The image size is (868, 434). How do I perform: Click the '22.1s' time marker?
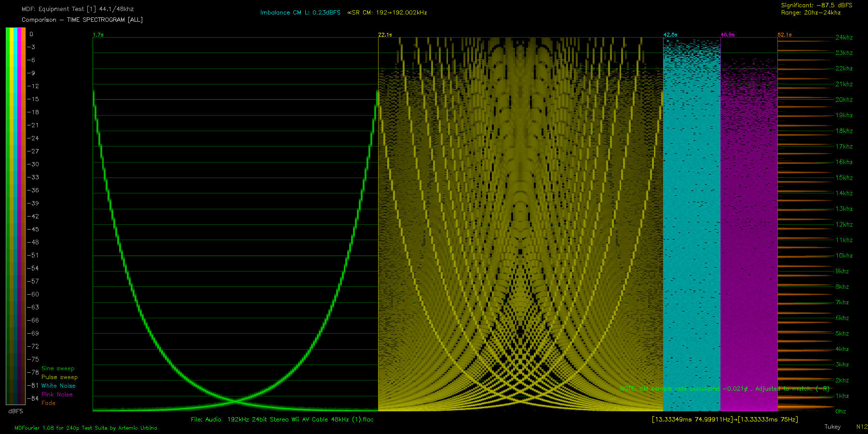point(385,35)
